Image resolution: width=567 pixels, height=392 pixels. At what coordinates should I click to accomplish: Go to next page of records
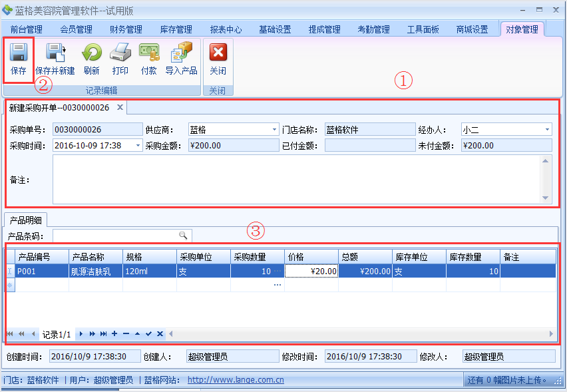tap(93, 334)
